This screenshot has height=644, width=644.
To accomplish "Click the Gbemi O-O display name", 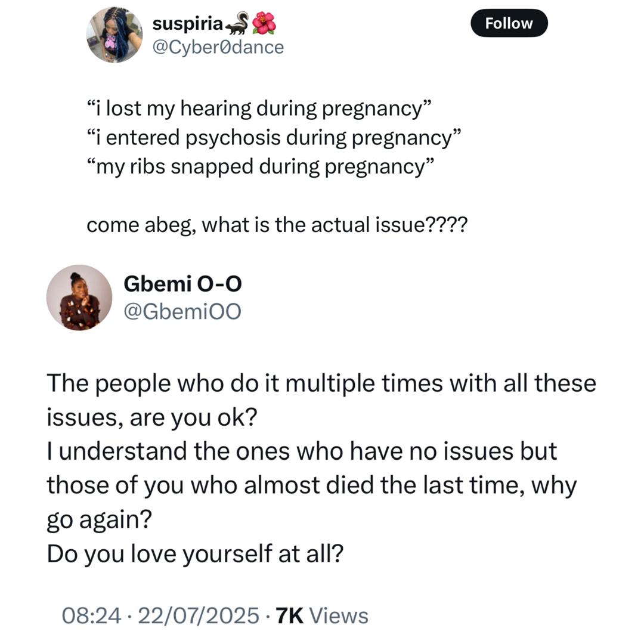I will pyautogui.click(x=183, y=284).
